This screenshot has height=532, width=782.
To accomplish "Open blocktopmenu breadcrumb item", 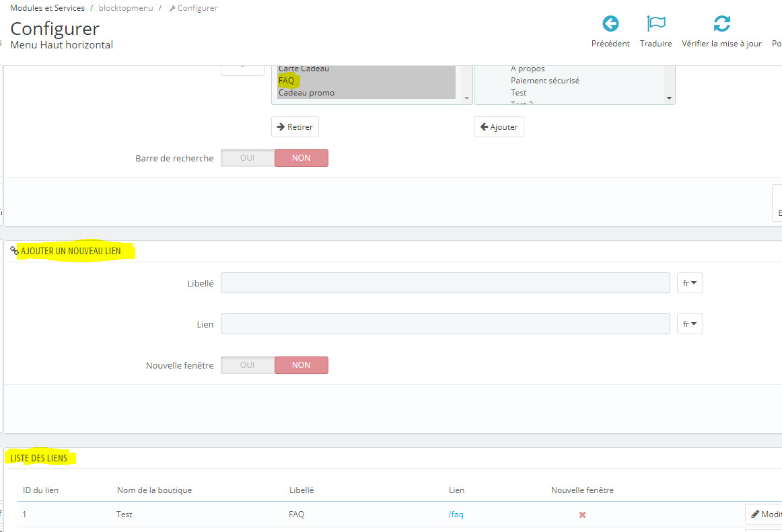I will (x=126, y=8).
